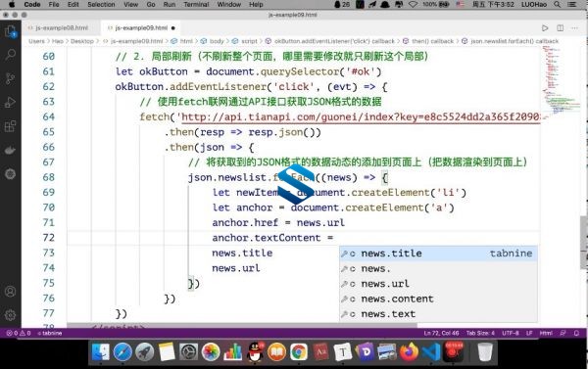588x369 pixels.
Task: Run the current file with play icon
Action: [x=545, y=28]
